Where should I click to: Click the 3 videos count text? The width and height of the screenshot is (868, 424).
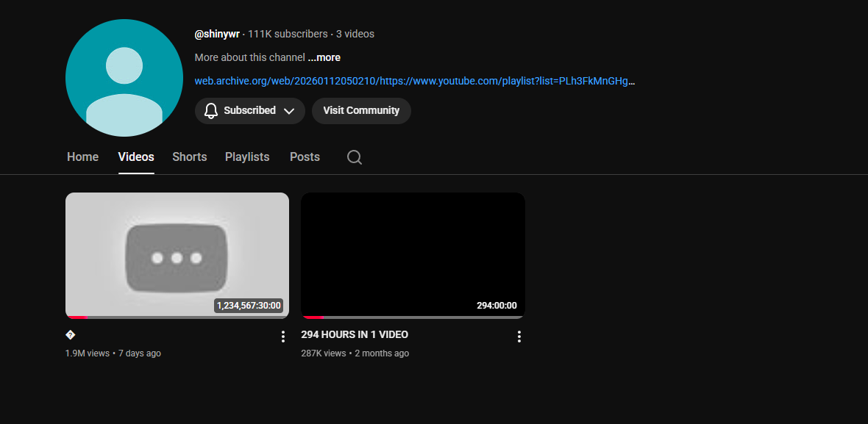tap(355, 35)
